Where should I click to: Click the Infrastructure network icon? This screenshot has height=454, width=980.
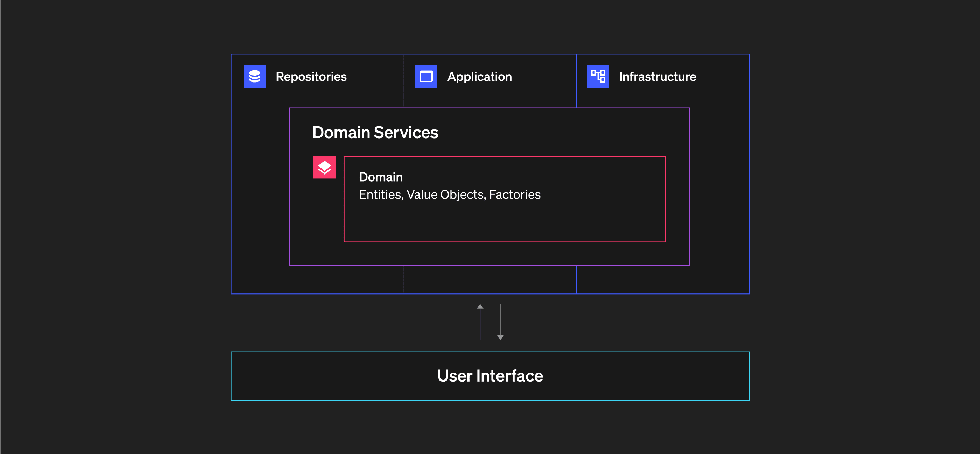point(598,77)
